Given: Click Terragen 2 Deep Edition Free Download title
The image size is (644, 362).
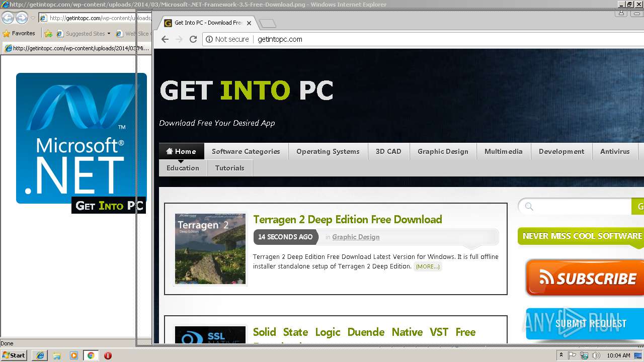Looking at the screenshot, I should click(x=348, y=220).
